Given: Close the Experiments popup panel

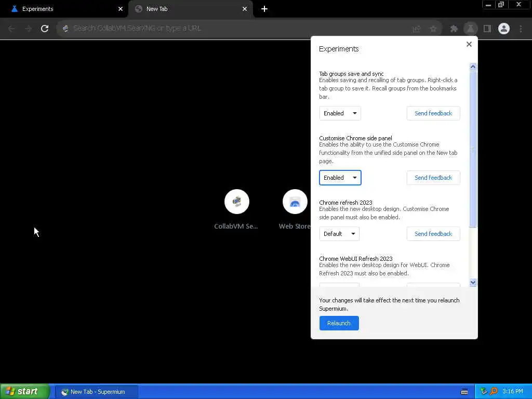Looking at the screenshot, I should click(x=469, y=44).
